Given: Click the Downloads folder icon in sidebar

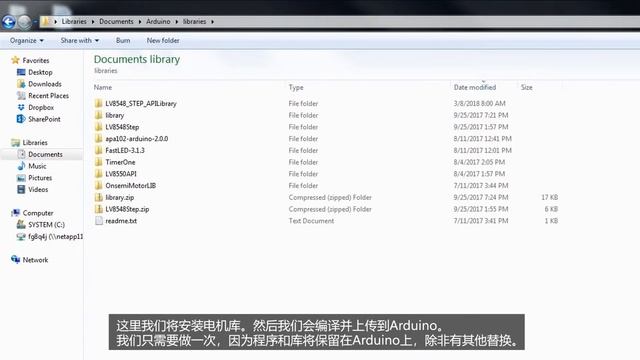Looking at the screenshot, I should coord(21,84).
